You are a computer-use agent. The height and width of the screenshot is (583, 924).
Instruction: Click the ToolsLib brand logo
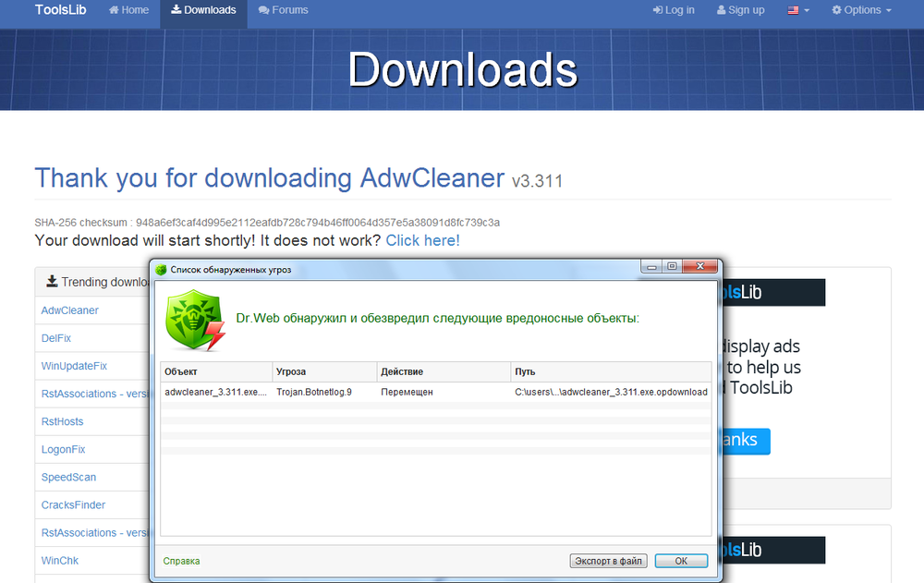(61, 10)
